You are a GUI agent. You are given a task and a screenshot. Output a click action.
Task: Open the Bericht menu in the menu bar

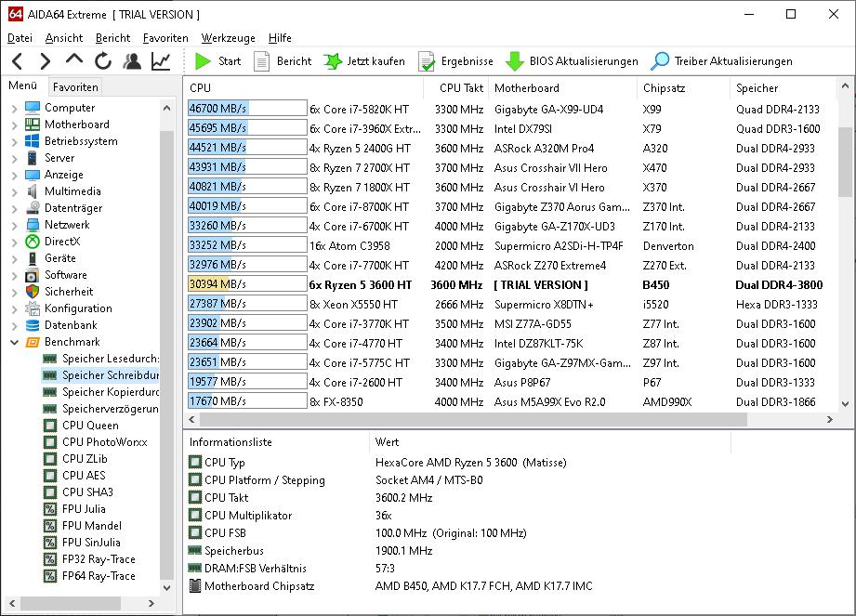tap(112, 38)
